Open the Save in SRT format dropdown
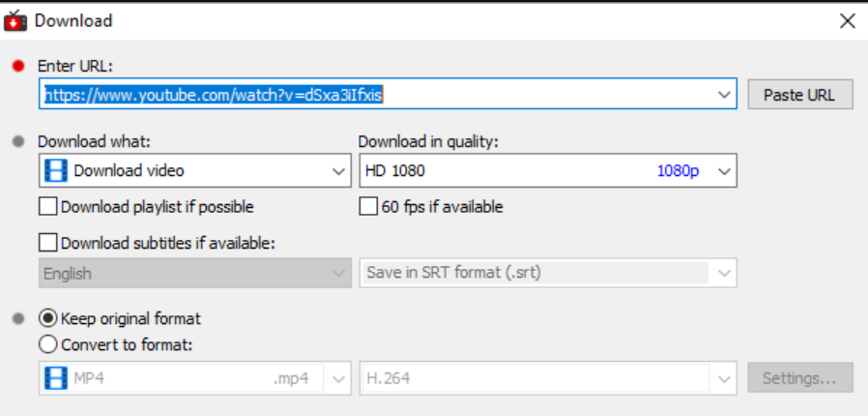Image resolution: width=868 pixels, height=416 pixels. pos(548,273)
